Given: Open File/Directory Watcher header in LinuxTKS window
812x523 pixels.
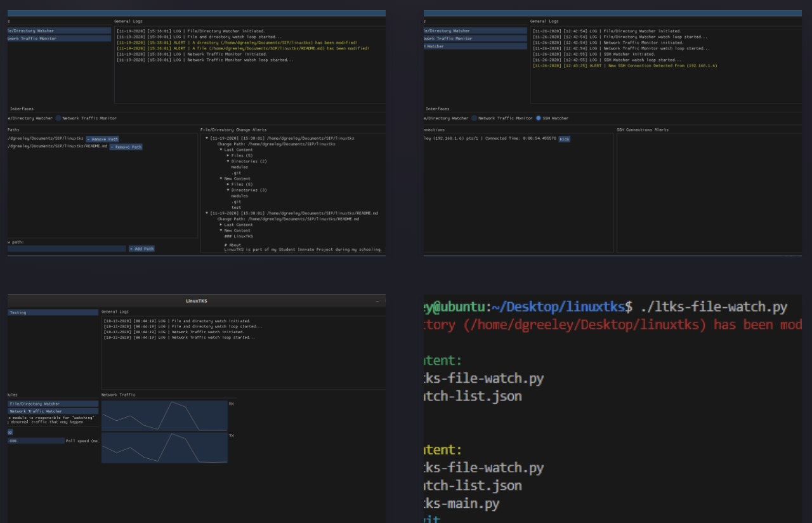Looking at the screenshot, I should (x=53, y=404).
